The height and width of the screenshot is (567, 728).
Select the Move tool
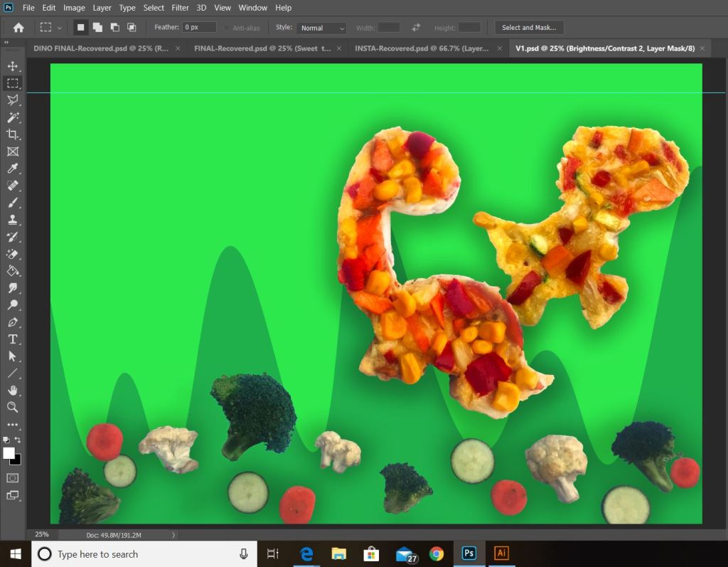click(12, 66)
